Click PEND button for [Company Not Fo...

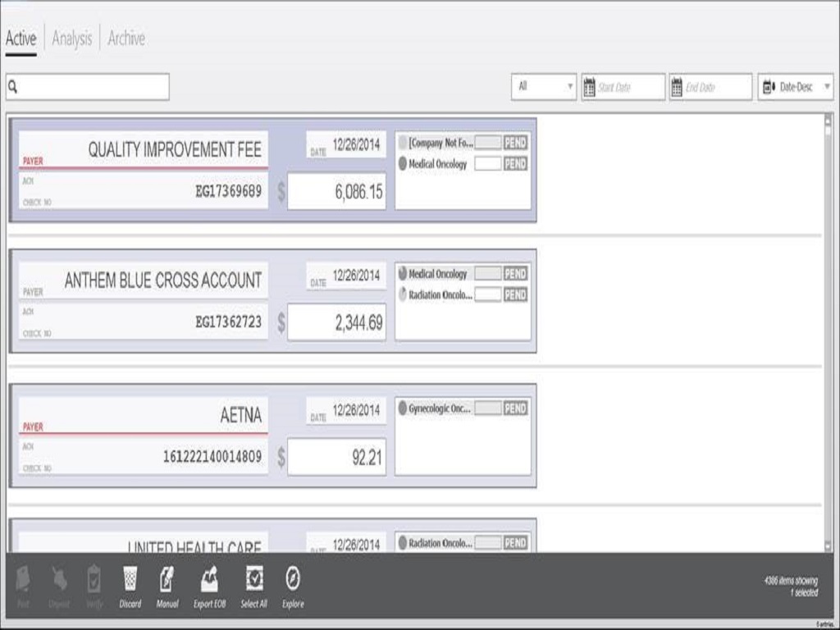coord(515,143)
